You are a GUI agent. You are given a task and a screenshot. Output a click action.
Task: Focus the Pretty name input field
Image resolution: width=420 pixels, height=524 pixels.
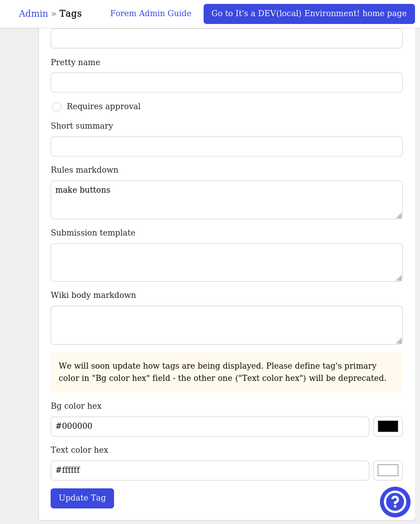(x=226, y=82)
